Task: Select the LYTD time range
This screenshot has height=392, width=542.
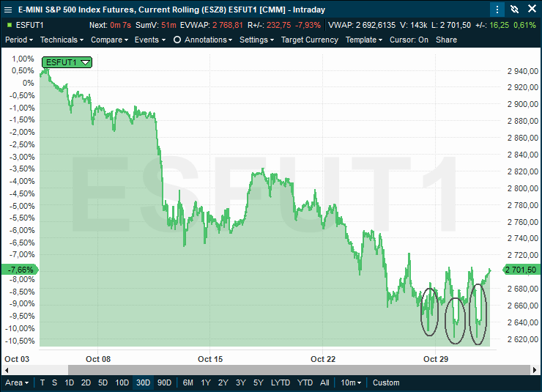Action: tap(280, 382)
